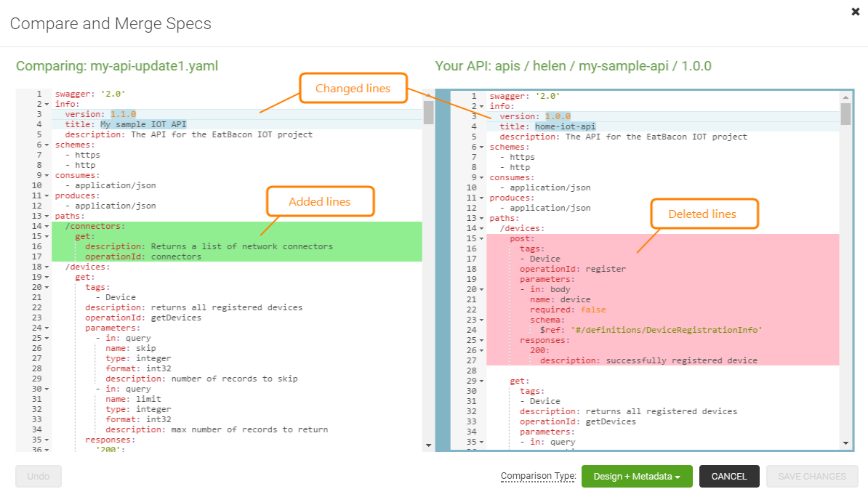This screenshot has width=868, height=497.
Task: Click 'Comparing: my-api-update1.yaml' heading
Action: click(x=117, y=66)
